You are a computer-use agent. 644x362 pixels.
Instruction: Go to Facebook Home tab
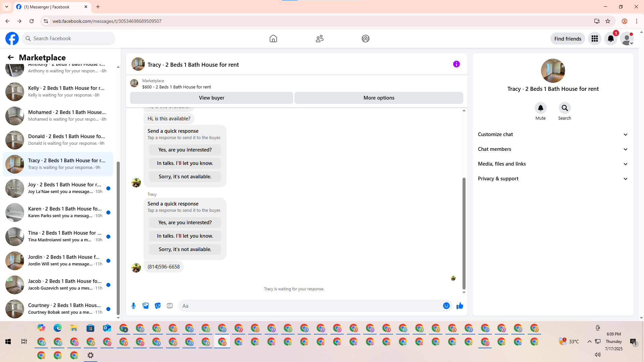273,39
